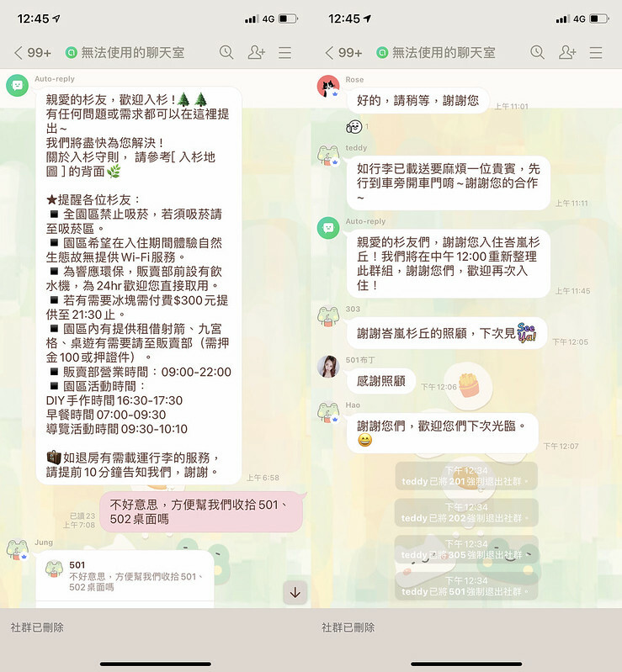Tap the back chevron in the left chat
The width and height of the screenshot is (622, 672).
pyautogui.click(x=19, y=52)
